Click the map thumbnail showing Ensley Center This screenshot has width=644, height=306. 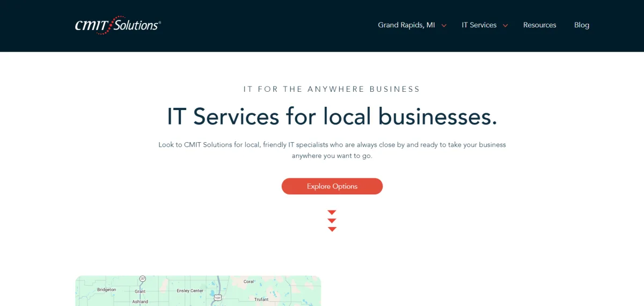coord(198,291)
